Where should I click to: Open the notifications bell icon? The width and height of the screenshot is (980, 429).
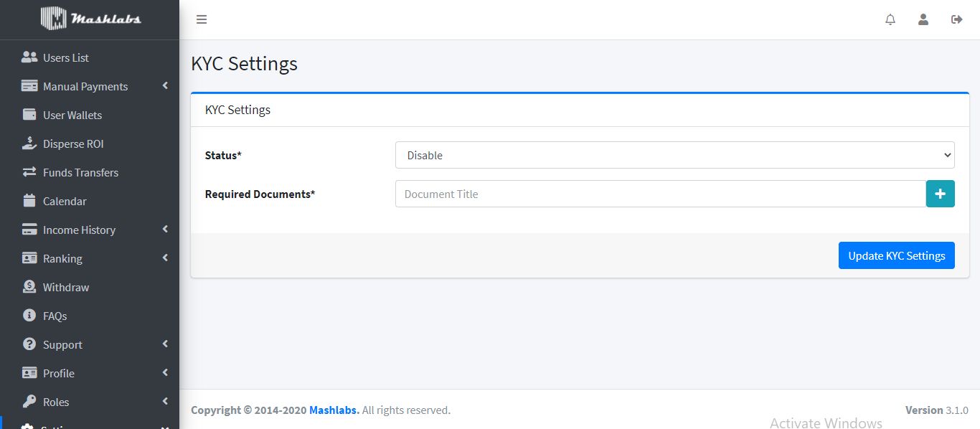pos(890,19)
